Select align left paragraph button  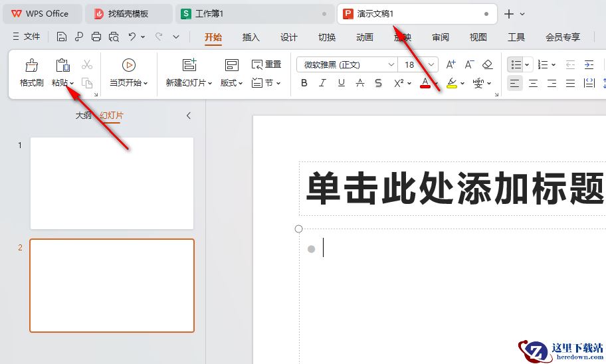pyautogui.click(x=514, y=82)
